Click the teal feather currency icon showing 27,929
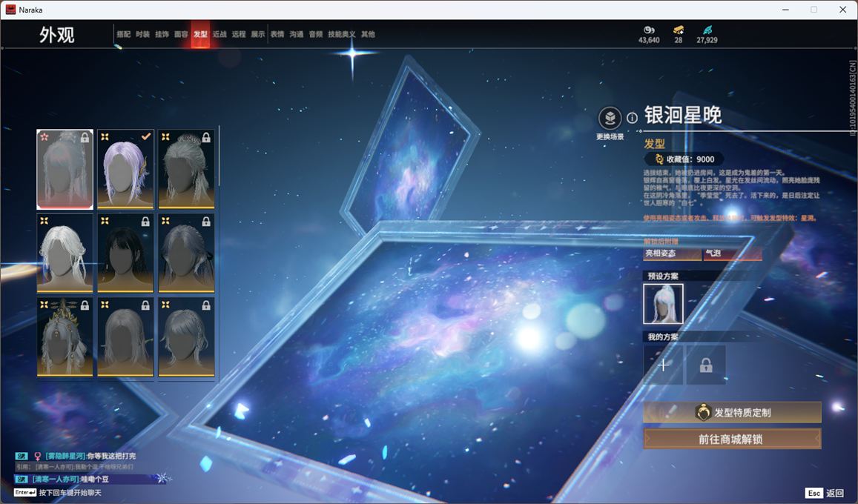Viewport: 858px width, 504px height. point(707,30)
